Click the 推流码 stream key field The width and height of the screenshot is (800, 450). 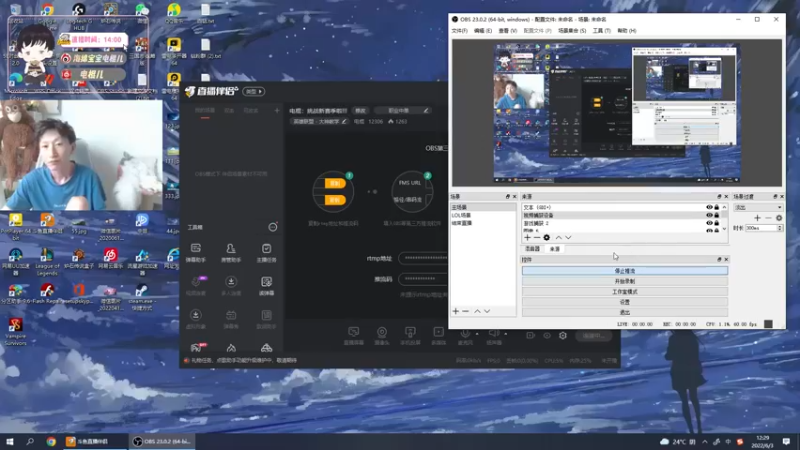(x=423, y=279)
